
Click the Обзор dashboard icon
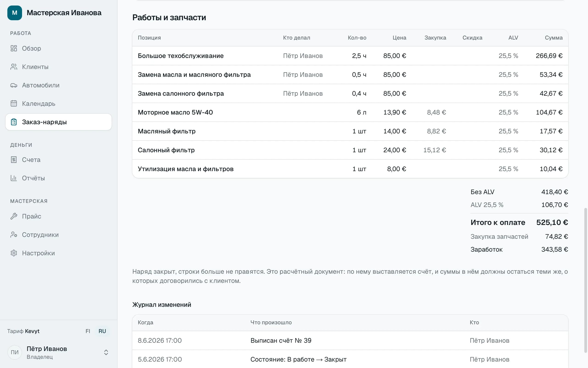(14, 48)
